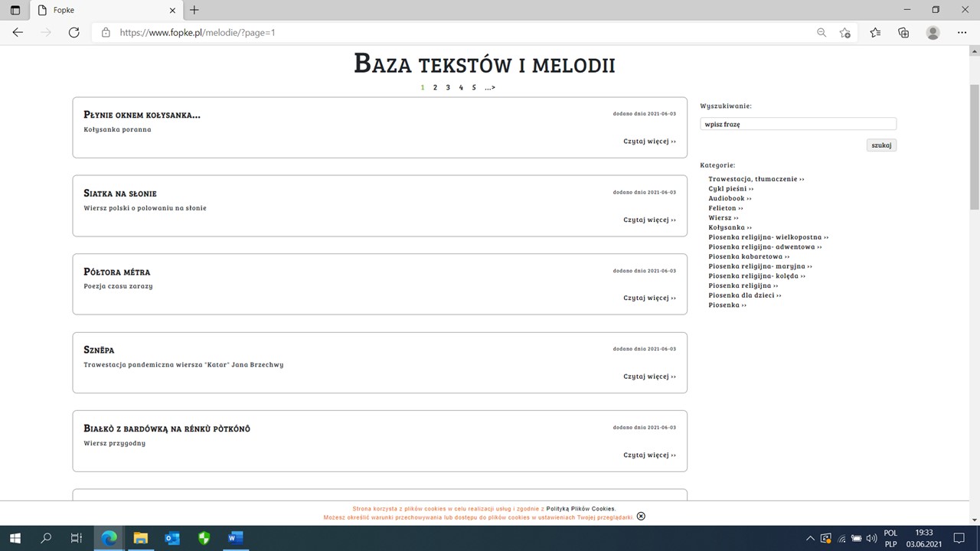This screenshot has height=551, width=980.
Task: Click the browser refresh icon
Action: coord(73,33)
